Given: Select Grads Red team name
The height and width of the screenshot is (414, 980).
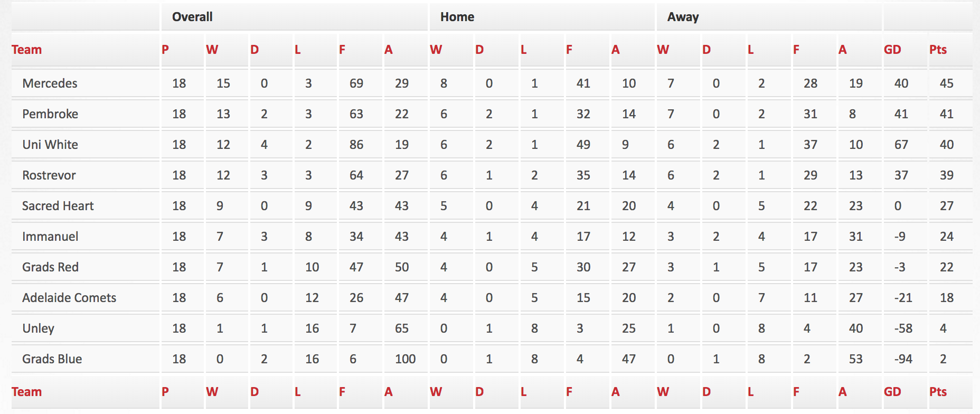Looking at the screenshot, I should [x=50, y=267].
